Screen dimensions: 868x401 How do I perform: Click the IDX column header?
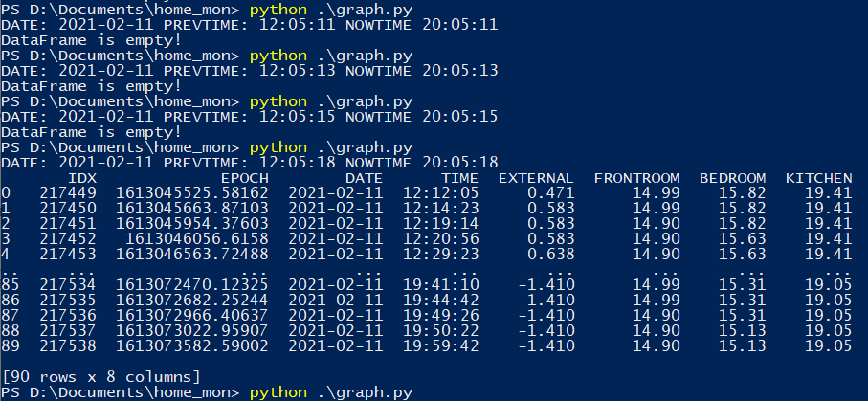pyautogui.click(x=82, y=178)
